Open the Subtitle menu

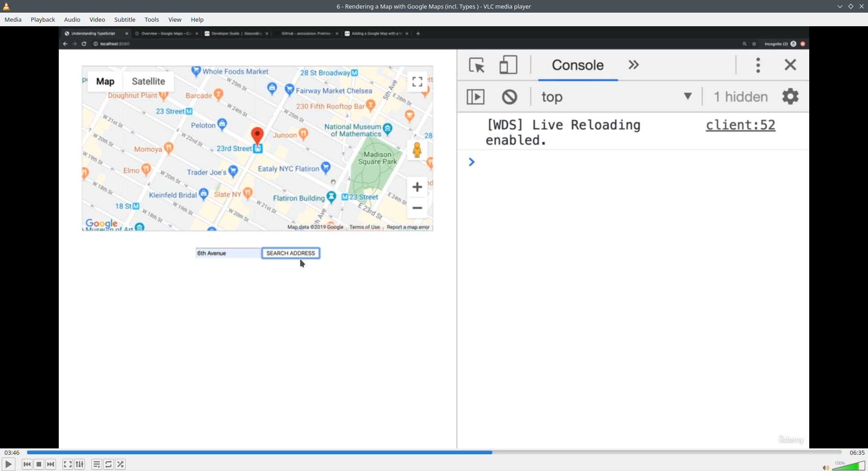[x=125, y=19]
